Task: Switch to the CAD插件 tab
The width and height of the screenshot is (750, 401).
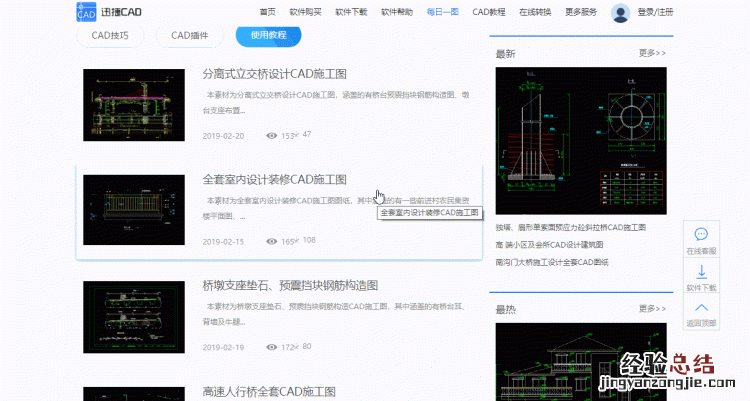Action: coord(188,35)
